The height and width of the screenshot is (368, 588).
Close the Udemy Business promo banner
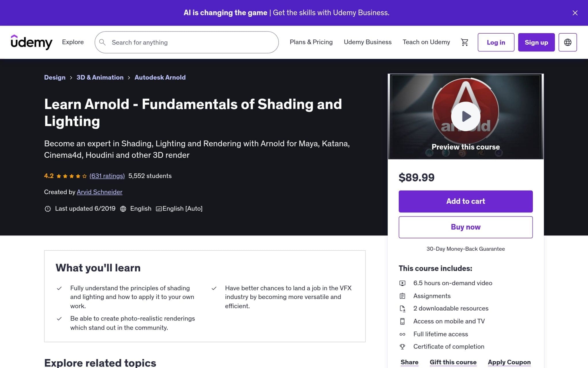point(575,13)
